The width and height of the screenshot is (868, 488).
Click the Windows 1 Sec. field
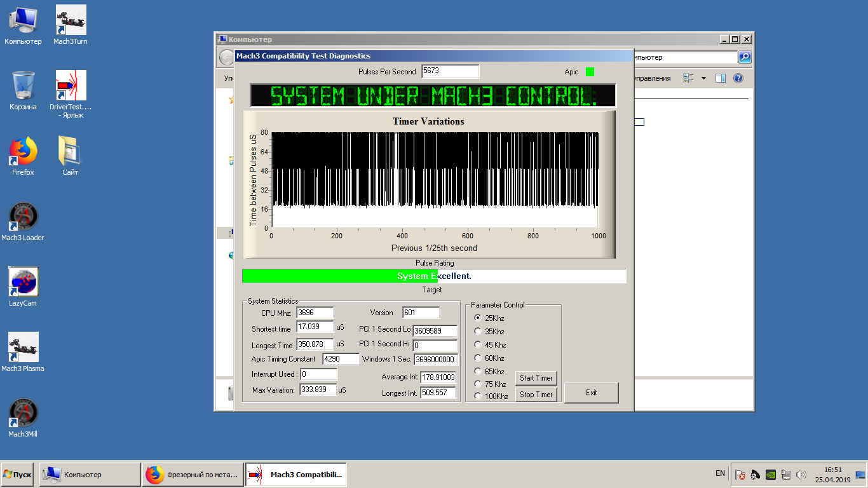point(436,360)
